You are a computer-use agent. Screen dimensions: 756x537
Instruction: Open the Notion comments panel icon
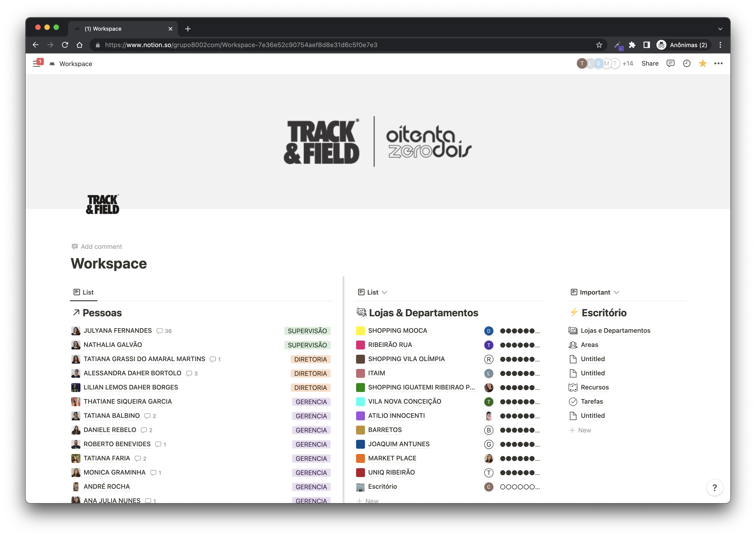671,64
